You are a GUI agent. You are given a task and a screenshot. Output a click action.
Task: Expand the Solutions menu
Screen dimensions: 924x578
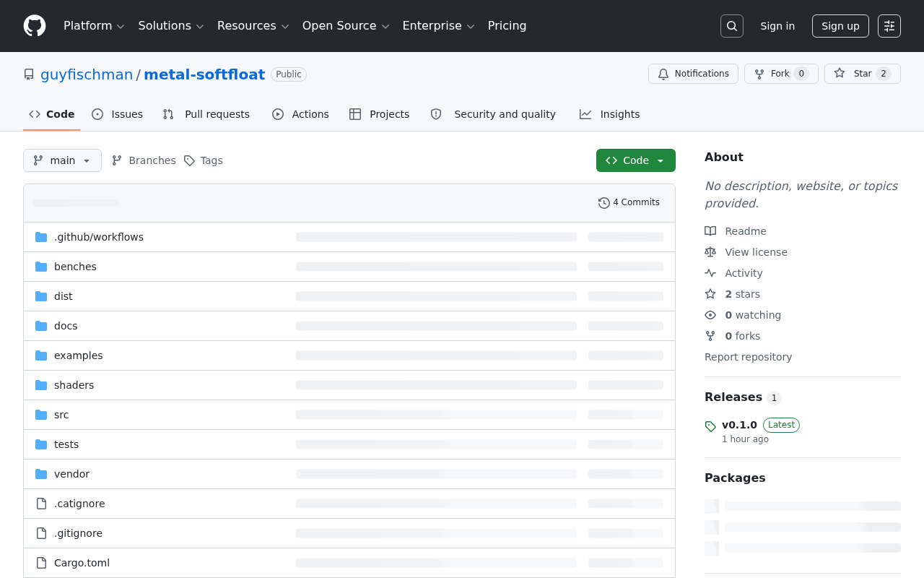[171, 26]
